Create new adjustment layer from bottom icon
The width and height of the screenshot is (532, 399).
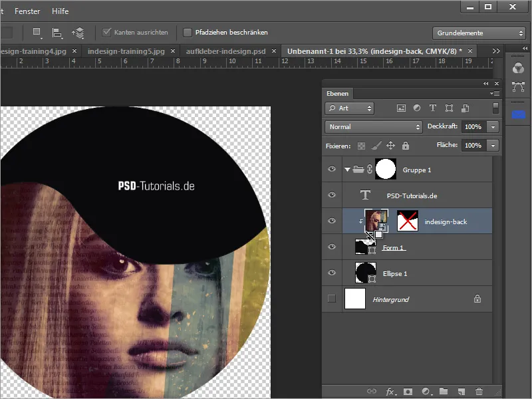click(426, 392)
